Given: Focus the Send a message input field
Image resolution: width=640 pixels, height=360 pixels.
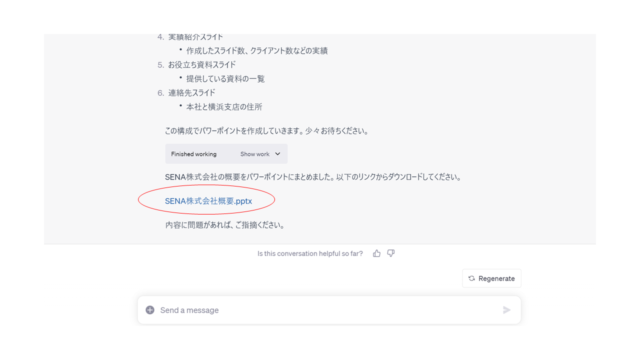Looking at the screenshot, I should [329, 310].
